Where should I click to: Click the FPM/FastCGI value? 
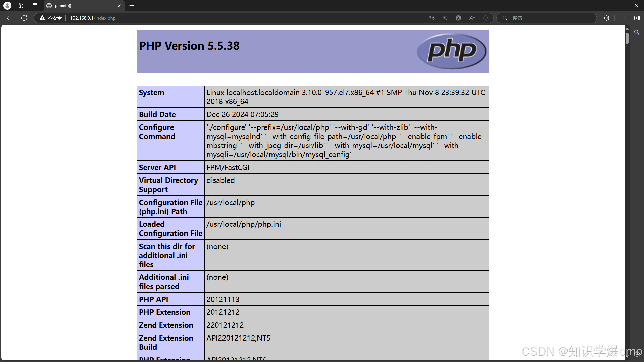point(228,167)
